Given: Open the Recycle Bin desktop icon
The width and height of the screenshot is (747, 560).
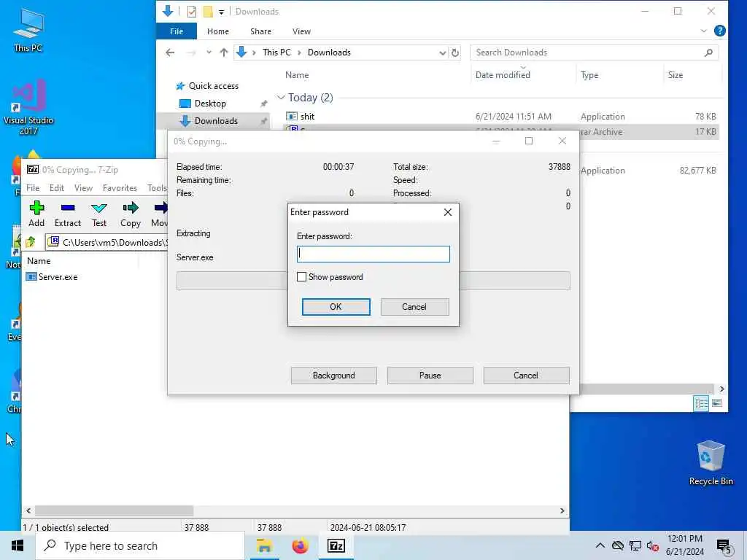Looking at the screenshot, I should (711, 463).
